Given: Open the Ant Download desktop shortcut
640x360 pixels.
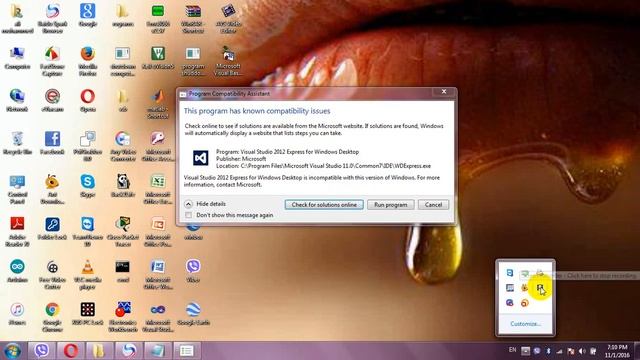Looking at the screenshot, I should [x=52, y=189].
